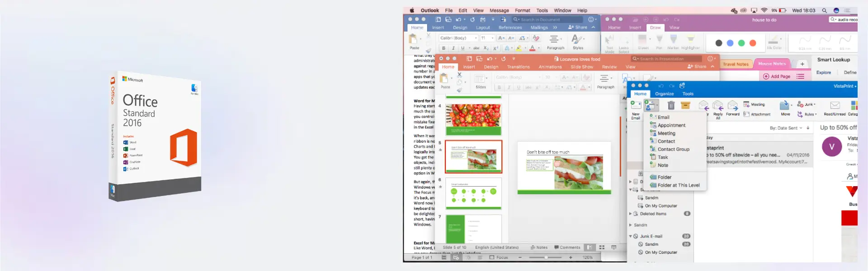Click the Word Share button
The width and height of the screenshot is (868, 271).
tap(578, 28)
